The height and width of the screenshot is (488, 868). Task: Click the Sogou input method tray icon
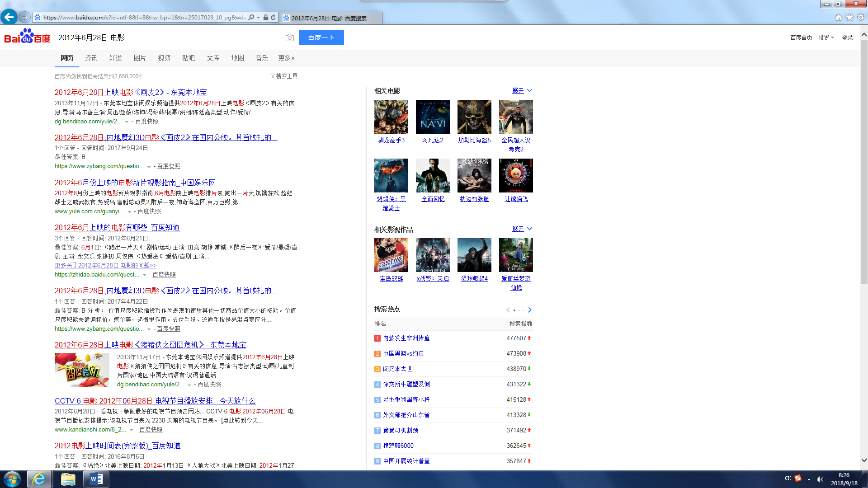click(798, 479)
